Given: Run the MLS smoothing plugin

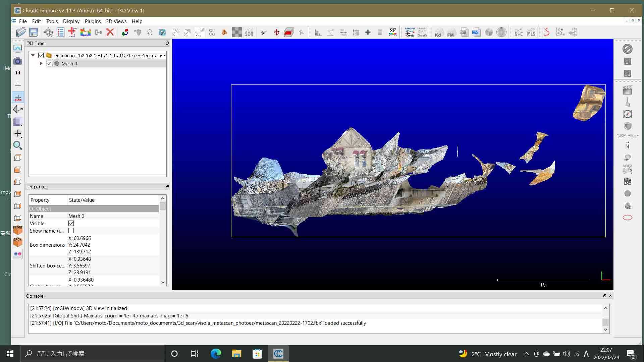Looking at the screenshot, I should tap(531, 32).
